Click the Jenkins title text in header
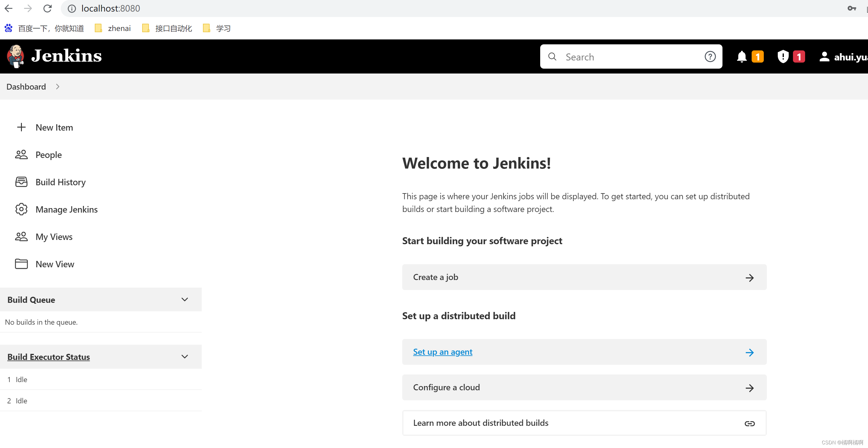 66,56
